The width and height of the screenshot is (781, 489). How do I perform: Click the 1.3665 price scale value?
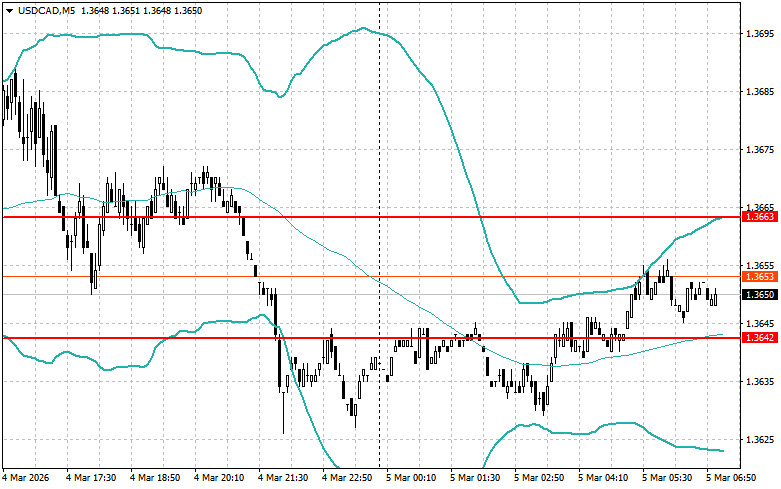click(x=760, y=207)
